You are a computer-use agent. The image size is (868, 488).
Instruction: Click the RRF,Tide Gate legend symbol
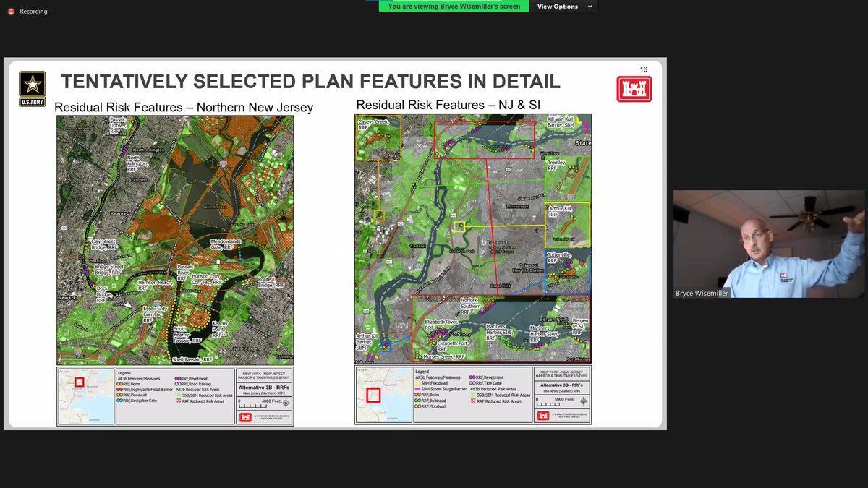pos(472,383)
